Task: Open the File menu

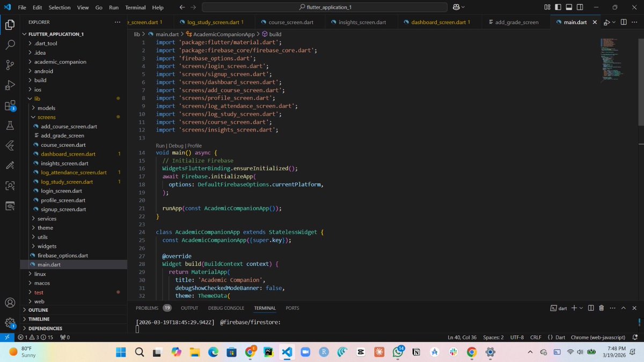Action: click(x=22, y=8)
